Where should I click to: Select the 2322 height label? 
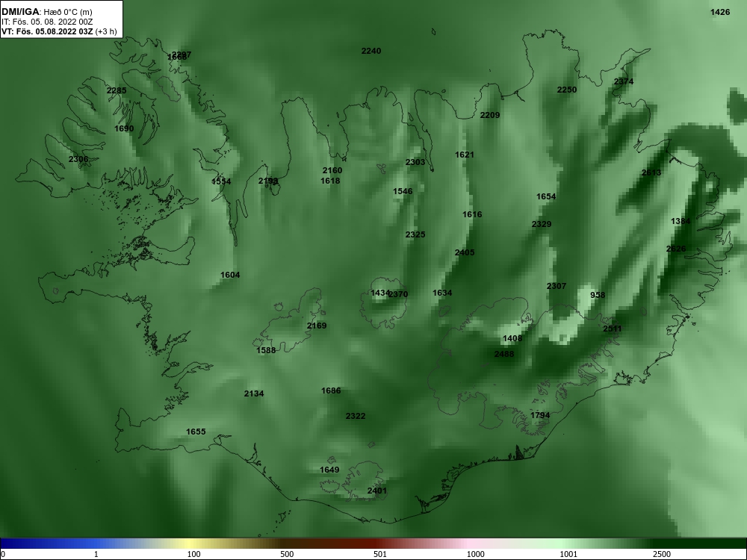click(x=356, y=416)
